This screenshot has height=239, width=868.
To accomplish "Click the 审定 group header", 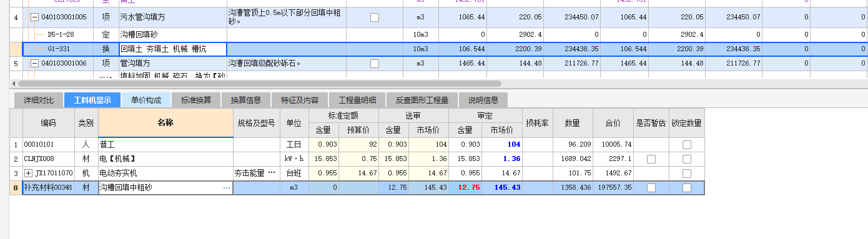I will tap(485, 115).
